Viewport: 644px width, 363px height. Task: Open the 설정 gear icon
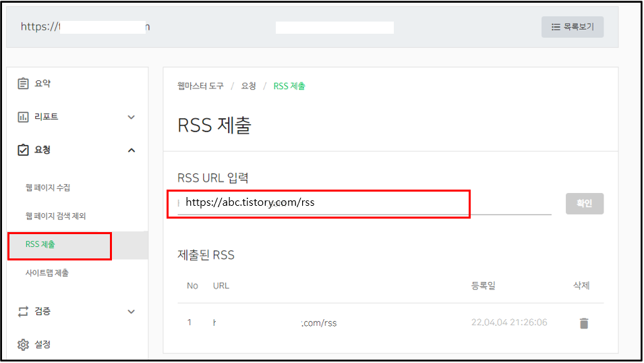pos(23,345)
